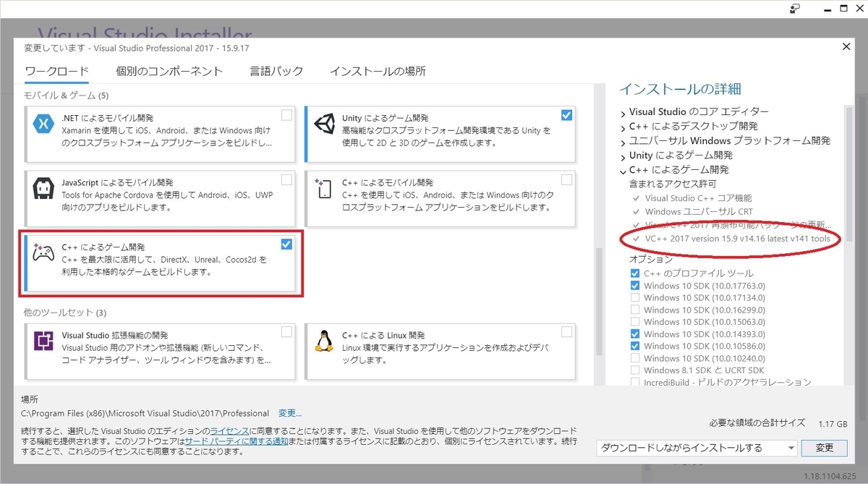The height and width of the screenshot is (484, 868).
Task: Uncheck the C++ game development workload
Action: click(x=286, y=244)
